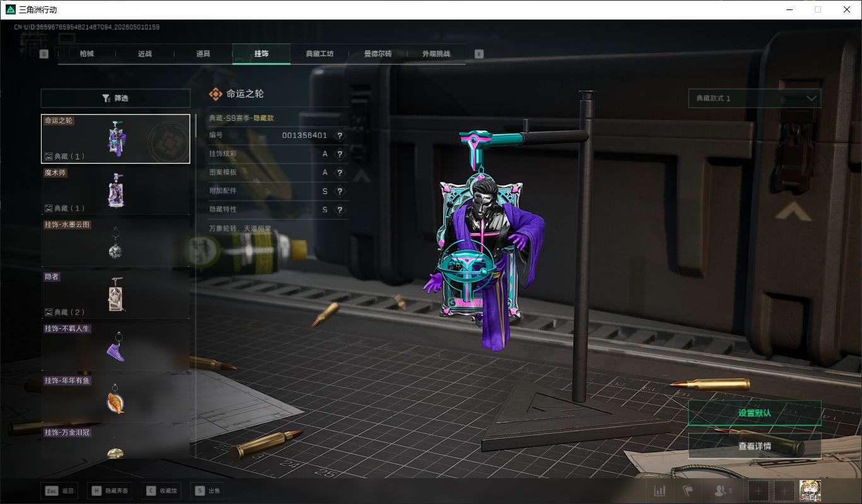Click the 设置默认 button

[755, 413]
